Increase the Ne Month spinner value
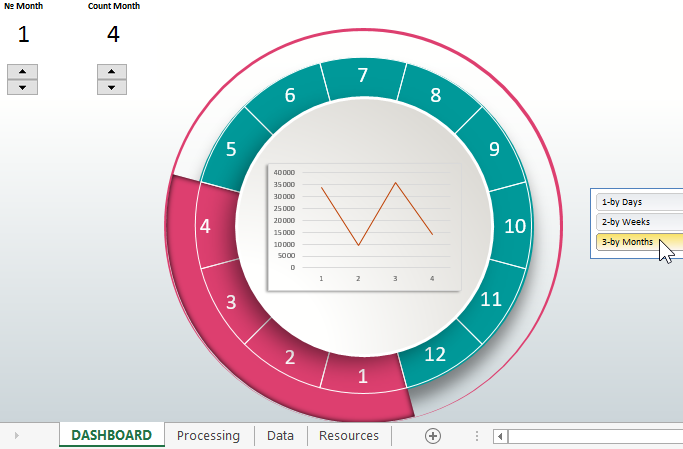The image size is (683, 449). point(22,72)
